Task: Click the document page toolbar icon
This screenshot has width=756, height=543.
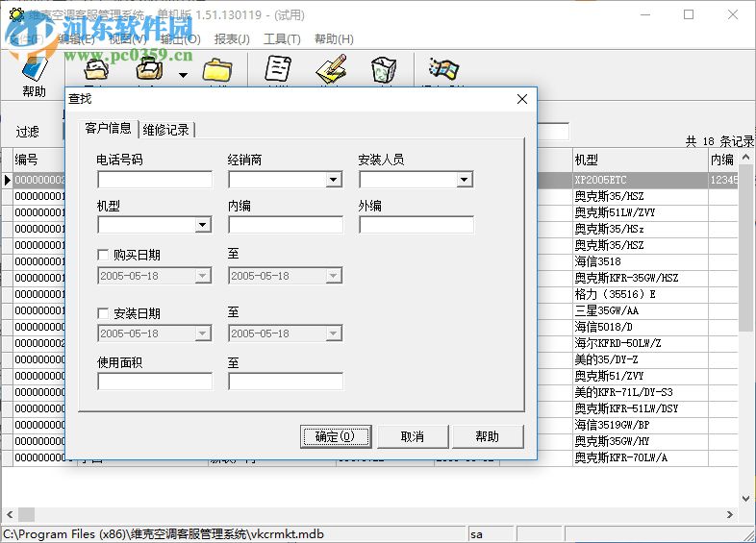Action: click(278, 68)
